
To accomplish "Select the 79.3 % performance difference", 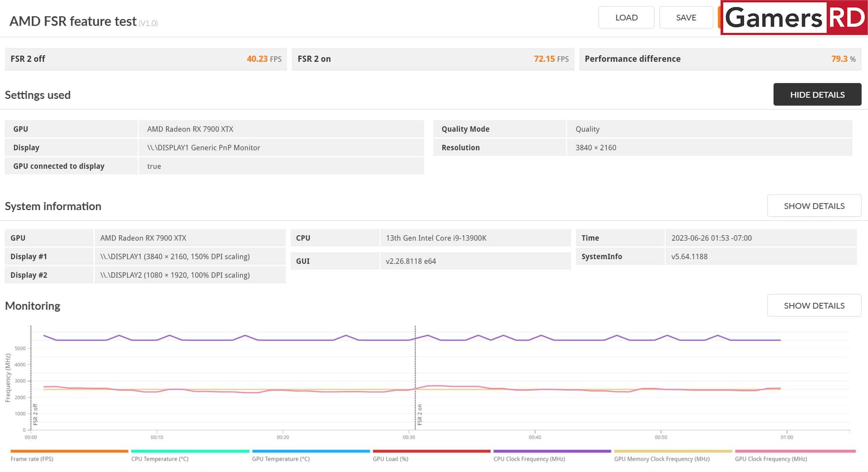I will click(843, 59).
